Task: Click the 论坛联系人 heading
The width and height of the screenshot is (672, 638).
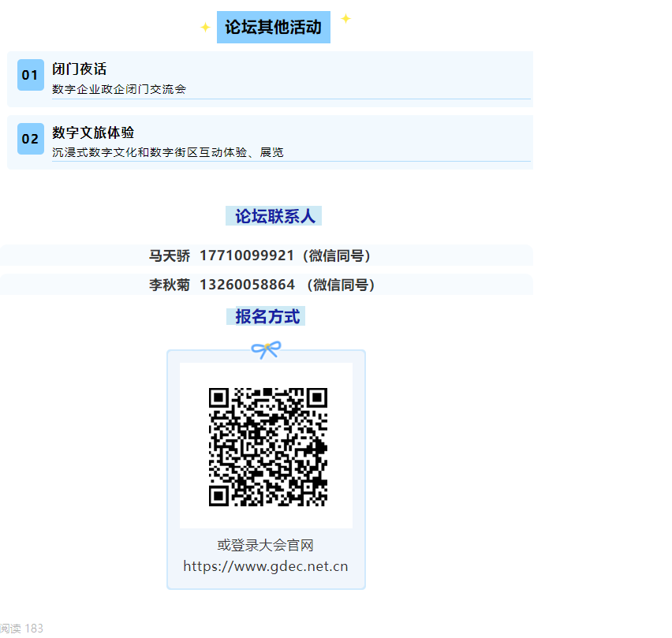Action: click(x=274, y=216)
